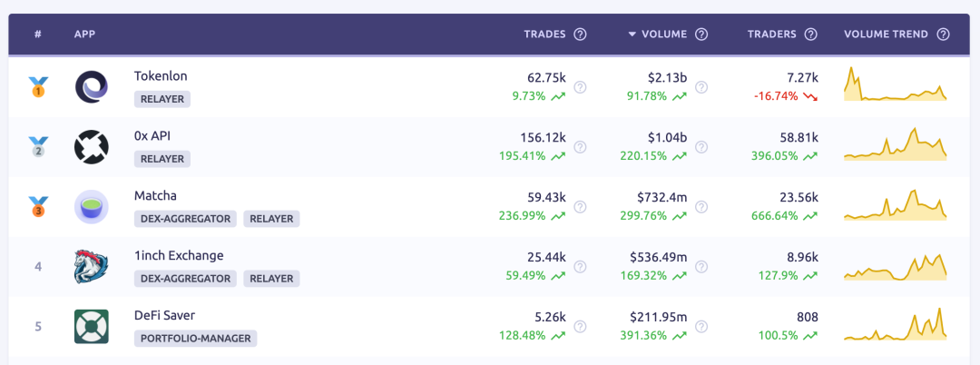The height and width of the screenshot is (365, 980).
Task: Click the 0x API app logo
Action: pyautogui.click(x=91, y=147)
